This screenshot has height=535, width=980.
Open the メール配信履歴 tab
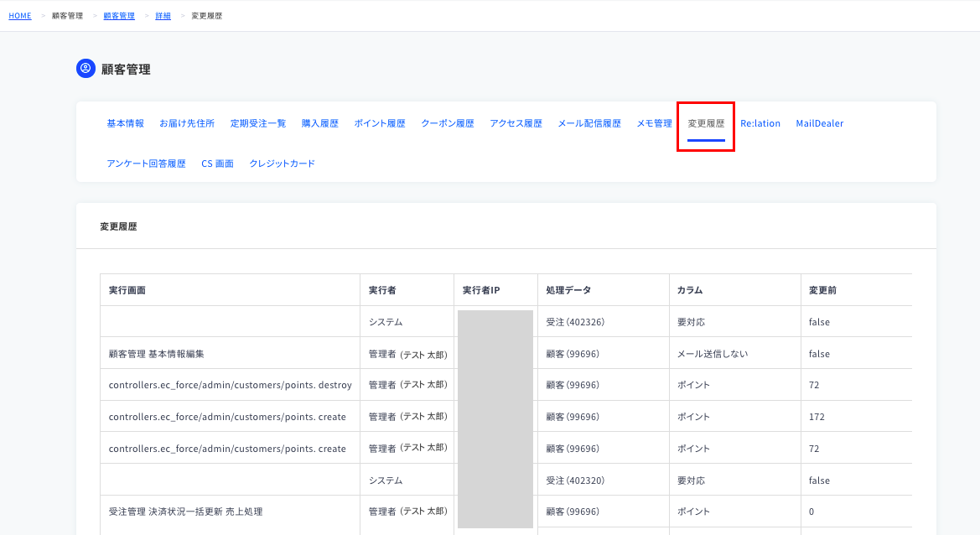(589, 123)
